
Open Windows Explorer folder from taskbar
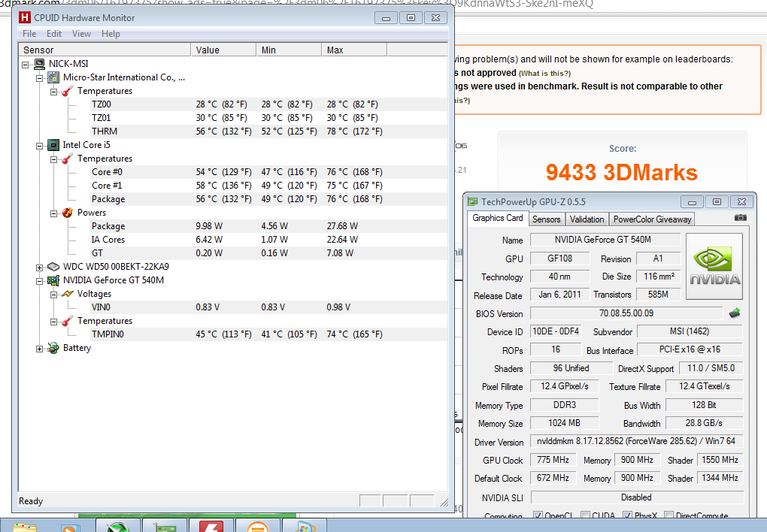coord(25,527)
